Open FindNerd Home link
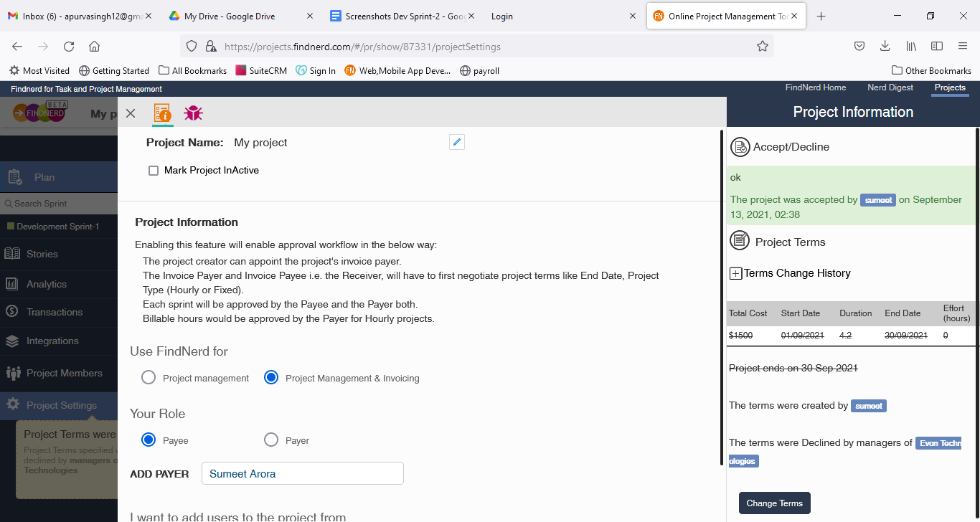Viewport: 980px width, 522px height. pyautogui.click(x=816, y=87)
